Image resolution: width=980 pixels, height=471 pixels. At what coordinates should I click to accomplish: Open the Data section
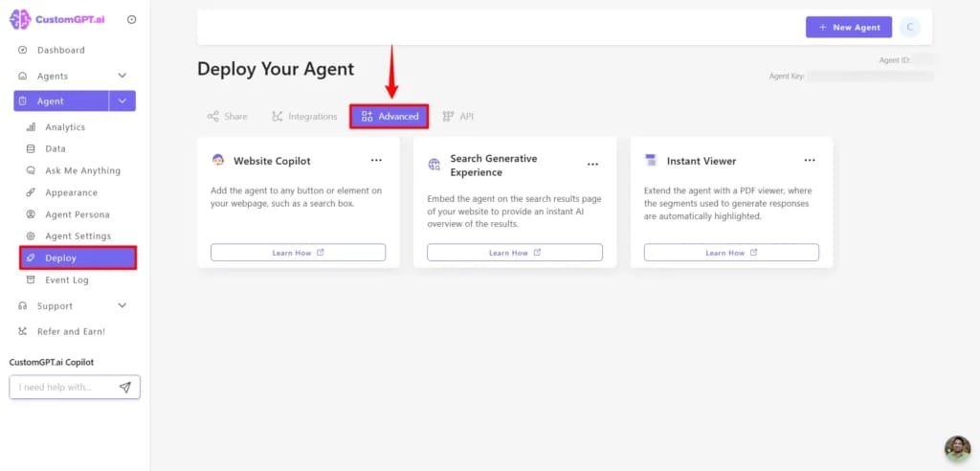point(55,149)
